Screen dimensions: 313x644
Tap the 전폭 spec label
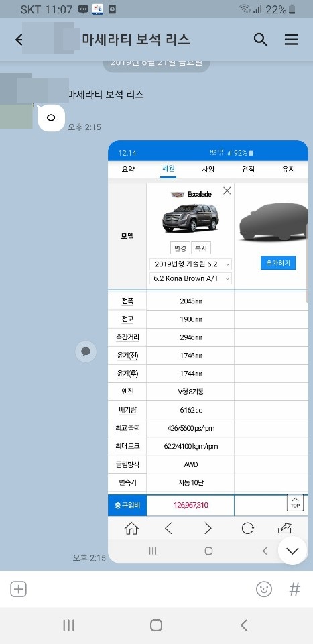pos(127,301)
